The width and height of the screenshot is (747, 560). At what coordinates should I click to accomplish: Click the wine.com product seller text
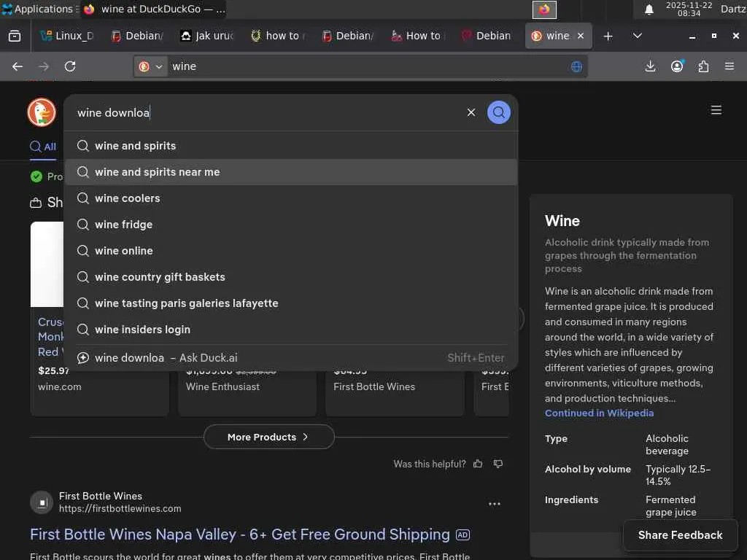click(x=60, y=386)
